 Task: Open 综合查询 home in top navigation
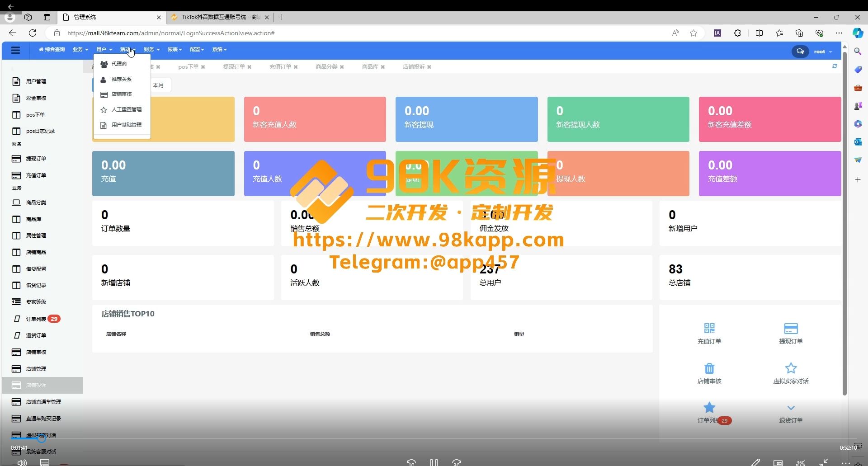[52, 50]
